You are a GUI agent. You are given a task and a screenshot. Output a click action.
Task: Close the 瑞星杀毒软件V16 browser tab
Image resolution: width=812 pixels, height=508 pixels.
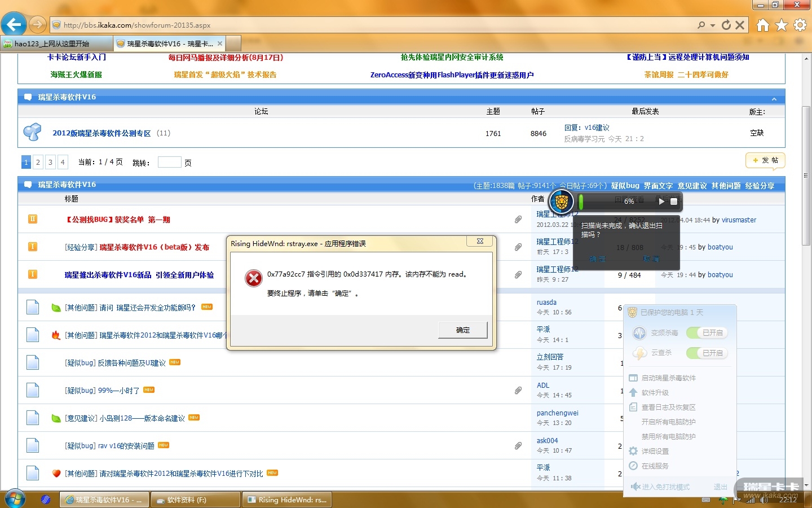point(219,43)
